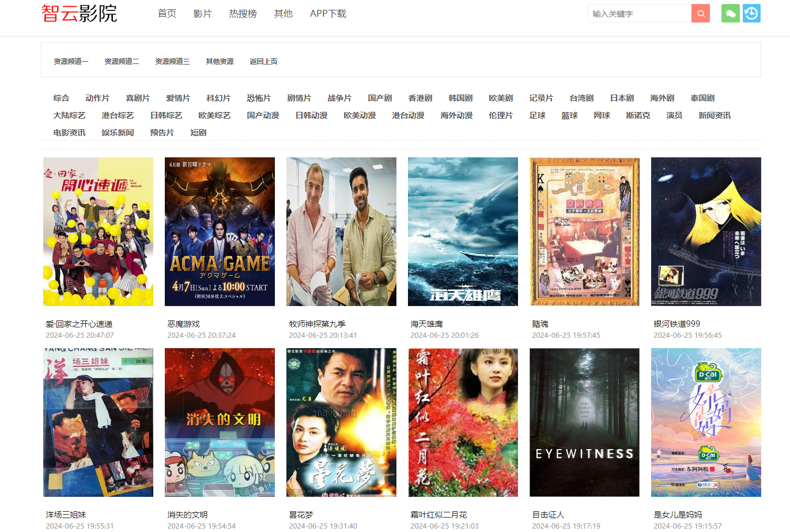Filter by 台湾剧 category
The height and width of the screenshot is (532, 790).
[581, 98]
